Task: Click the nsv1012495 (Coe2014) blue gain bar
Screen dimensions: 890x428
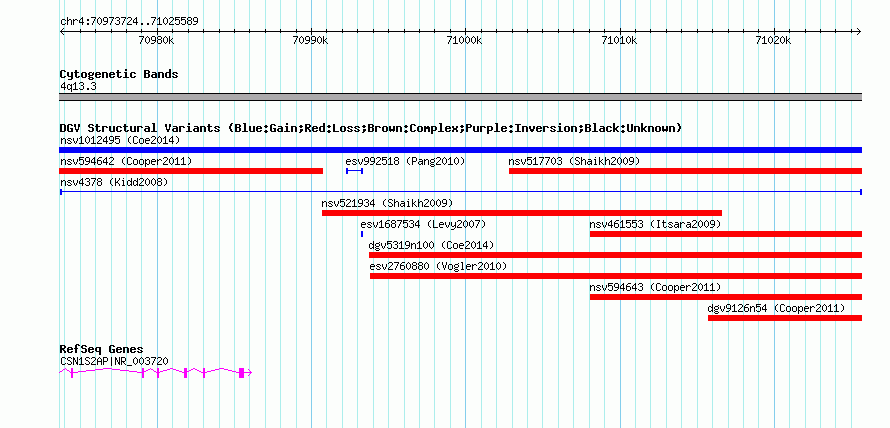Action: [x=460, y=150]
